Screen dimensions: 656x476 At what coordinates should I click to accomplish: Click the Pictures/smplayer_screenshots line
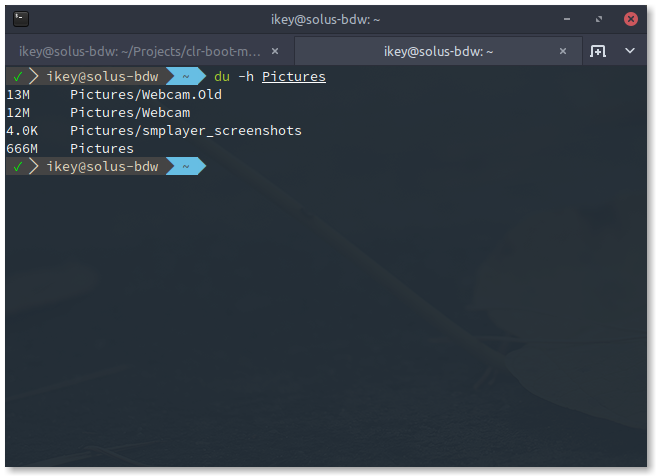tap(186, 131)
